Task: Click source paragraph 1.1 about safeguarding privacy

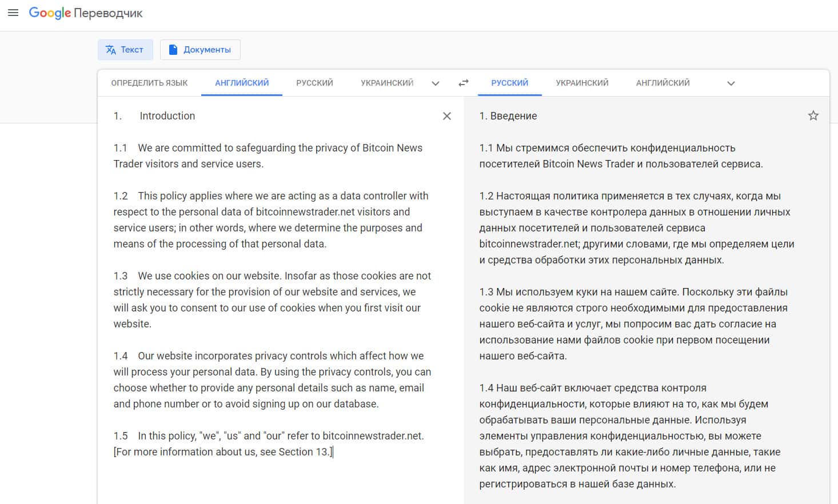Action: point(268,156)
